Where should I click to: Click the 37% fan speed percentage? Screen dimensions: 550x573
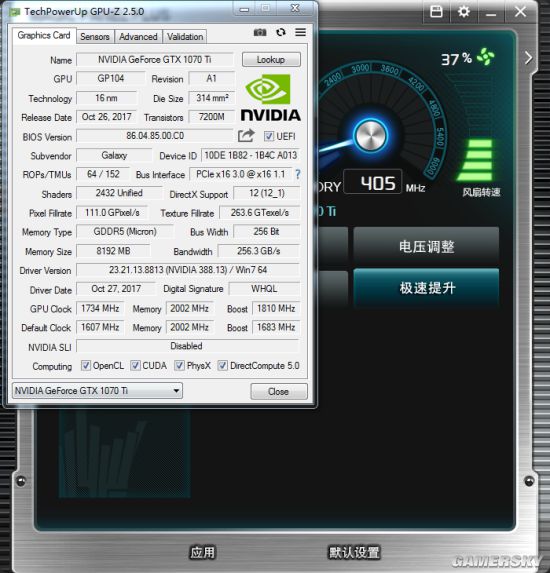tap(456, 58)
